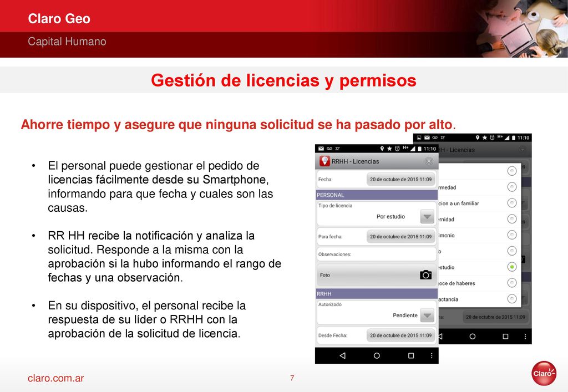Click the Desde Fecha date button

click(x=400, y=335)
